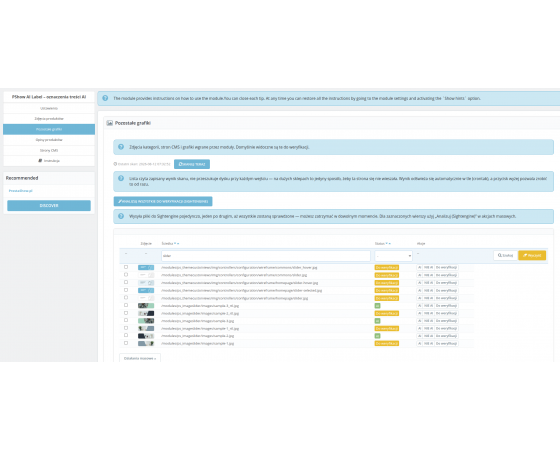Mark slider_hover.jpg row as AI
560x450 pixels.
coord(419,268)
